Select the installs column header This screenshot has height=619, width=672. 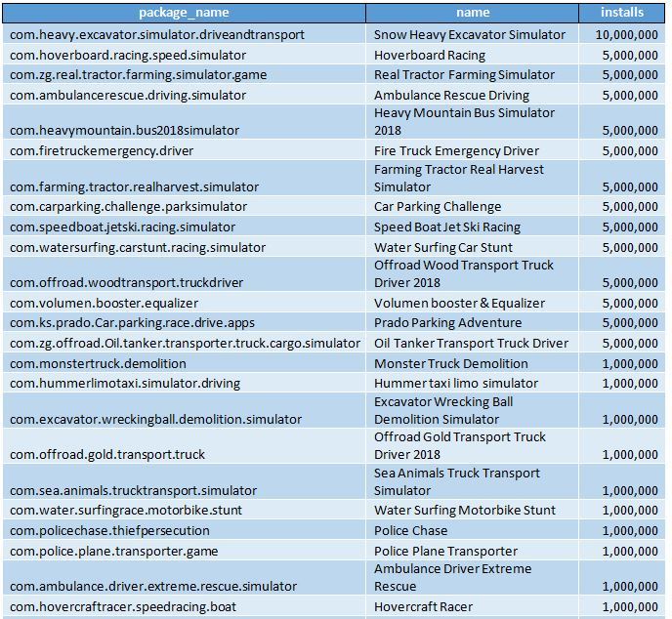pyautogui.click(x=622, y=13)
